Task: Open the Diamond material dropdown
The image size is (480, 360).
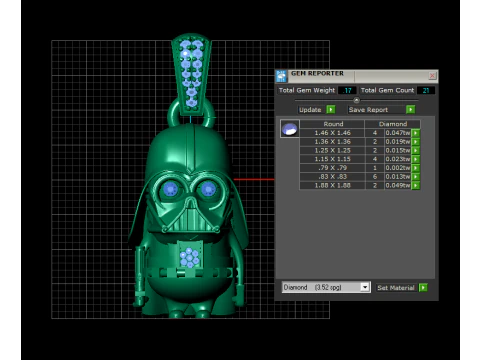Action: 365,287
